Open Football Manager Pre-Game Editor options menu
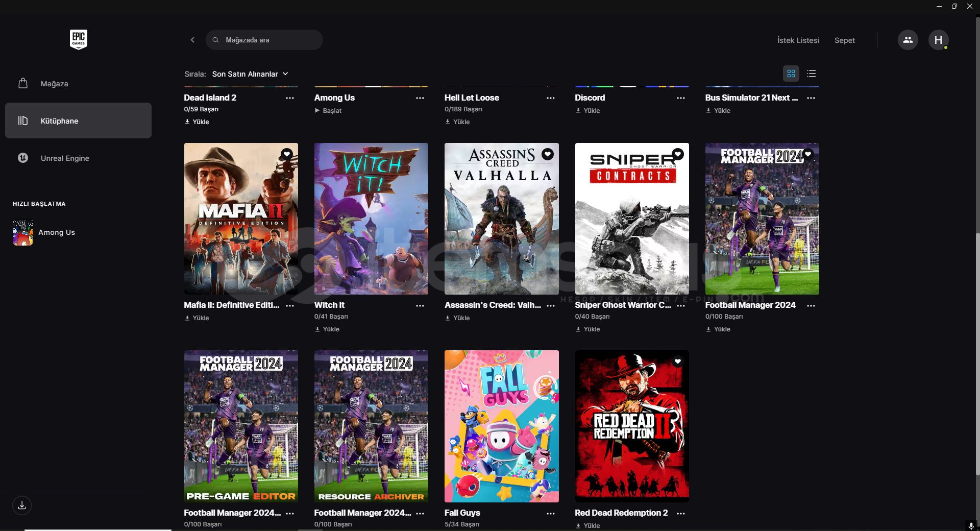The width and height of the screenshot is (980, 531). 290,513
